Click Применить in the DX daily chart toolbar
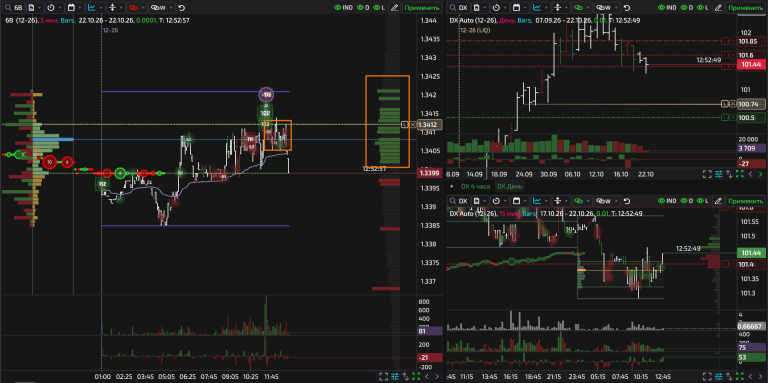This screenshot has width=768, height=383. tap(745, 8)
